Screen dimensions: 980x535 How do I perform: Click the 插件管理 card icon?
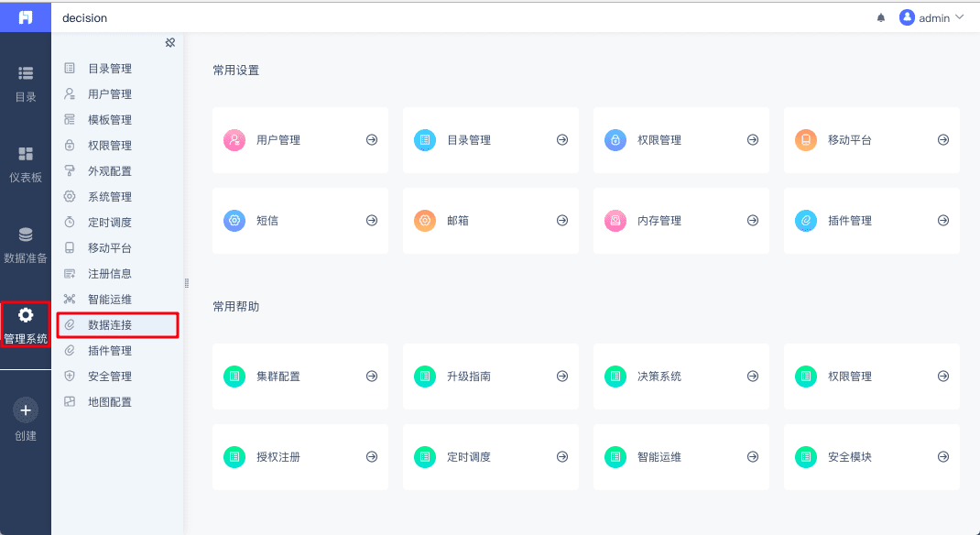806,221
